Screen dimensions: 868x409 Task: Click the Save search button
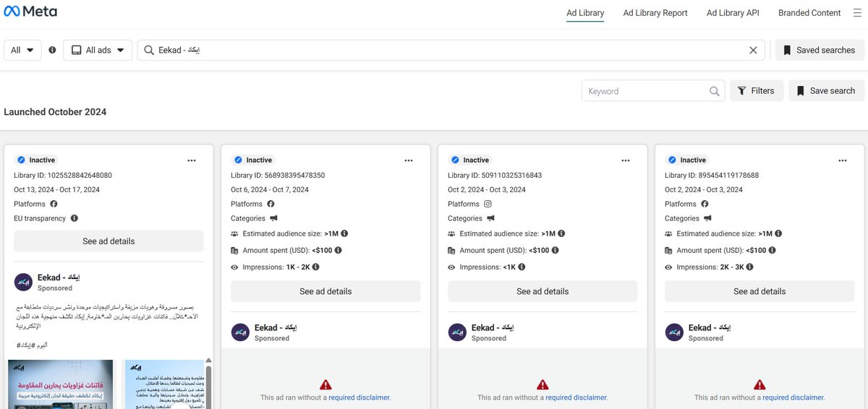click(825, 91)
